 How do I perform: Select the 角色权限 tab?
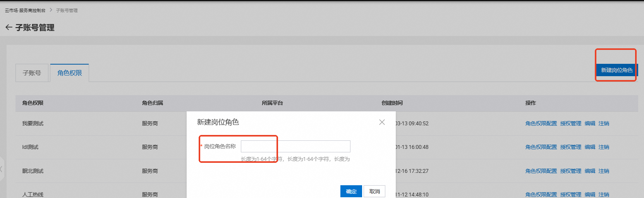click(x=70, y=73)
